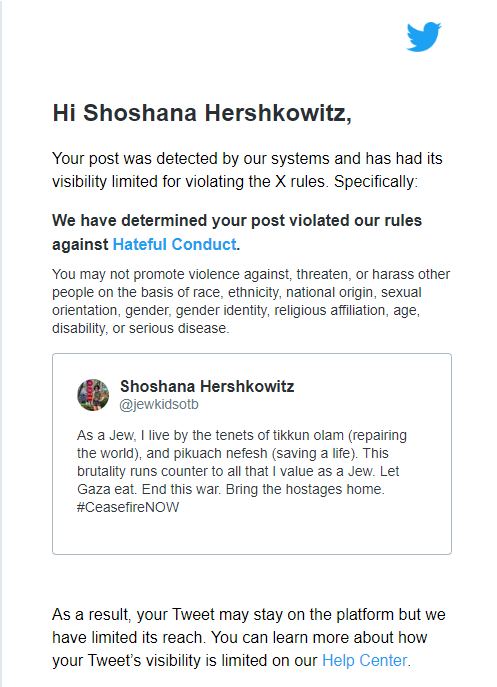Click the 'You may not promote violence' paragraph
497x687 pixels.
(251, 301)
